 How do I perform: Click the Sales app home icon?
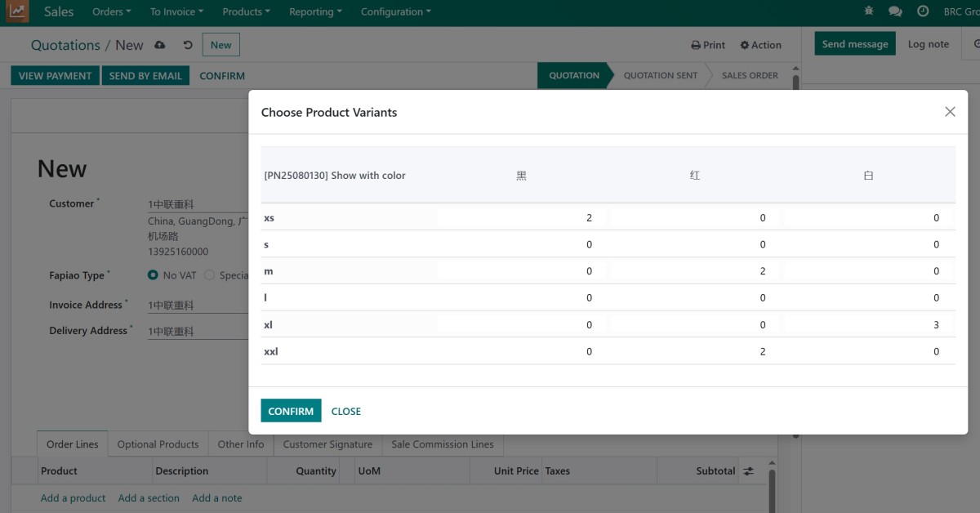click(18, 11)
